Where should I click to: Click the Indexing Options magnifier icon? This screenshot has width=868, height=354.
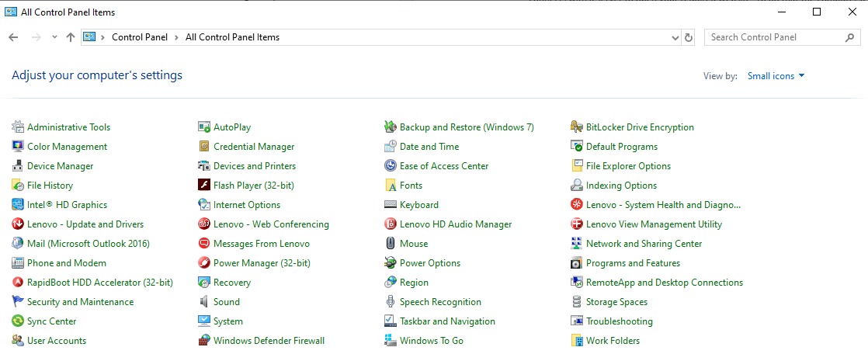pyautogui.click(x=577, y=186)
